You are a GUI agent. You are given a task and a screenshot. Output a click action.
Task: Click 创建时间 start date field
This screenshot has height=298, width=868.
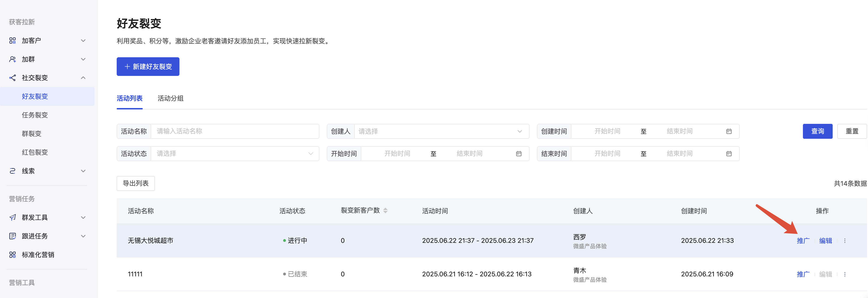tap(607, 131)
